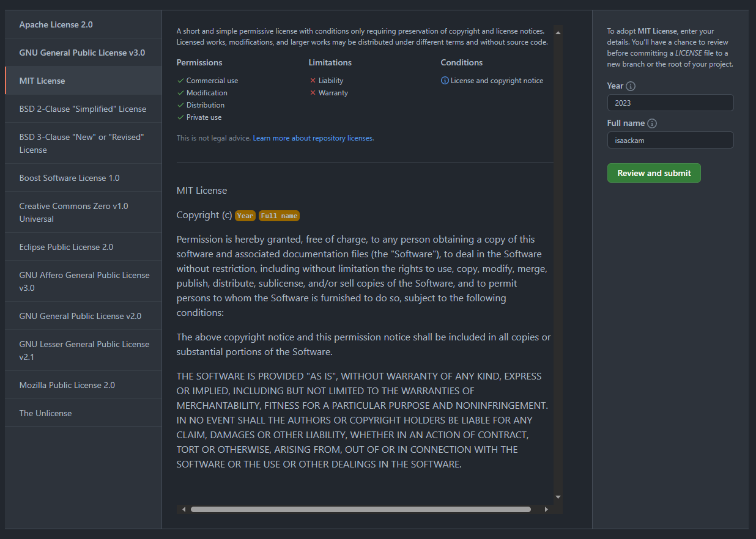Select the BSD 2-Clause Simplified License

point(83,109)
